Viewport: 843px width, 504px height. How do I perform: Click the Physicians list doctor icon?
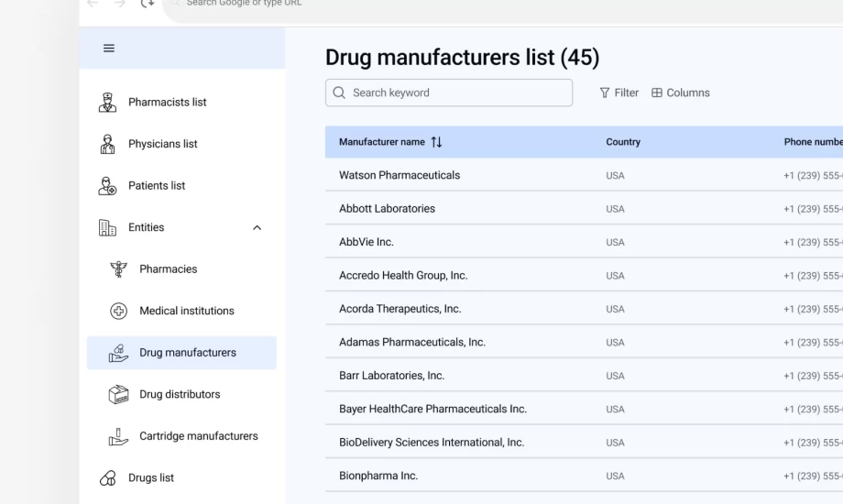(x=107, y=144)
